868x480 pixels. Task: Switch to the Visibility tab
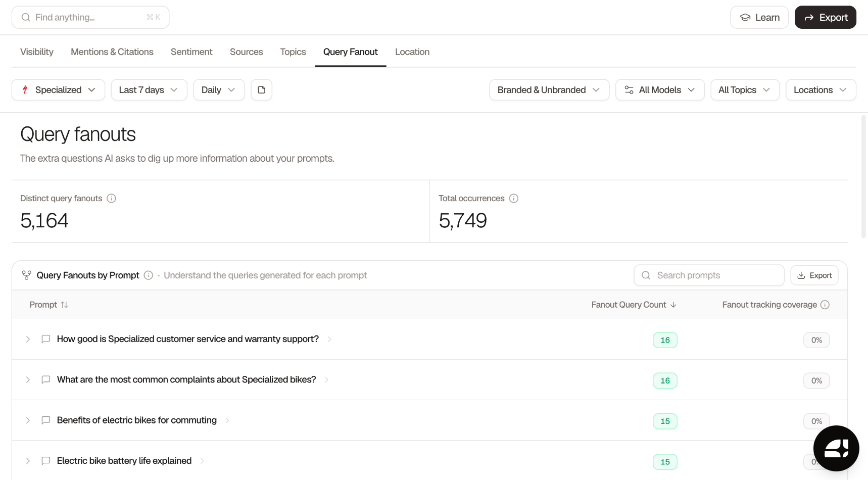[37, 52]
